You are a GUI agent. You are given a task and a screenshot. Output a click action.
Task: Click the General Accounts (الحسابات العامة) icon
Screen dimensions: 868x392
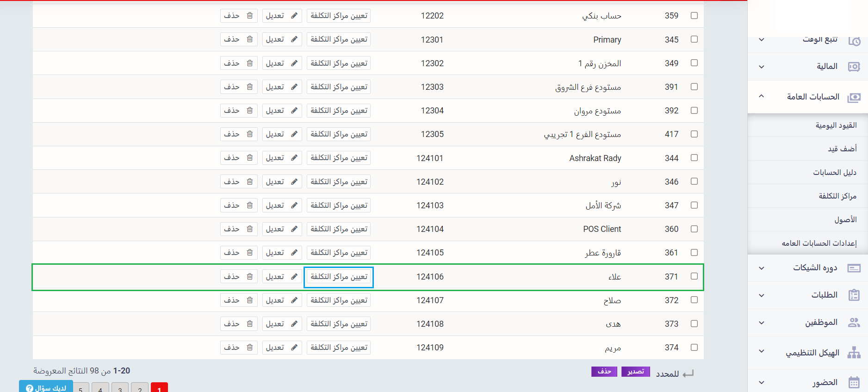[x=854, y=97]
